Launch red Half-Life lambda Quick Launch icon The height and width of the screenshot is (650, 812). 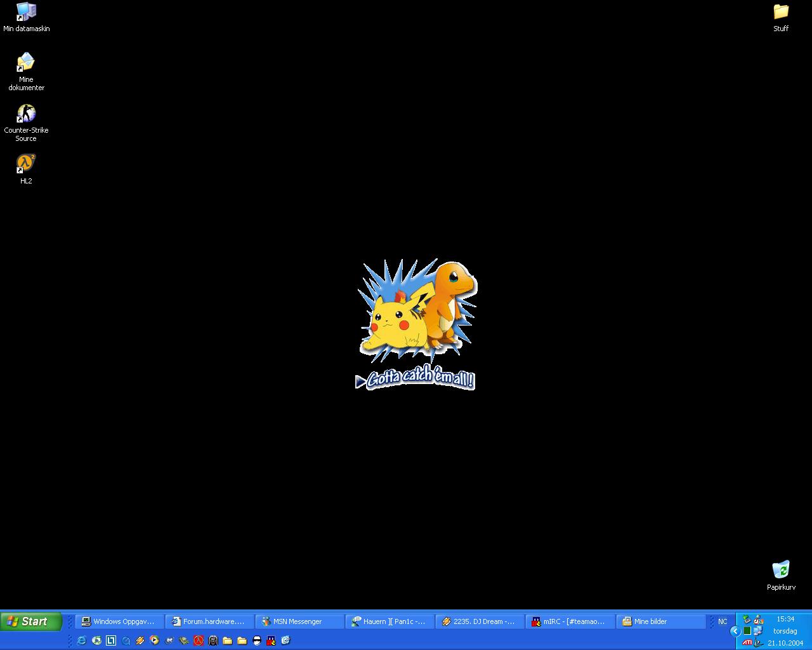coord(199,640)
